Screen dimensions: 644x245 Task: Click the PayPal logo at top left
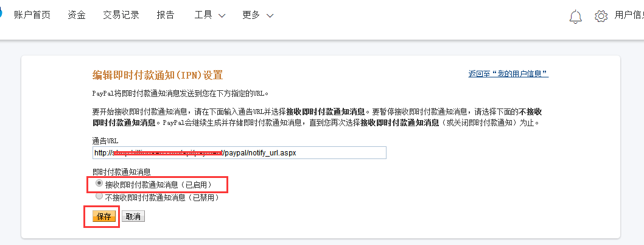(x=2, y=15)
